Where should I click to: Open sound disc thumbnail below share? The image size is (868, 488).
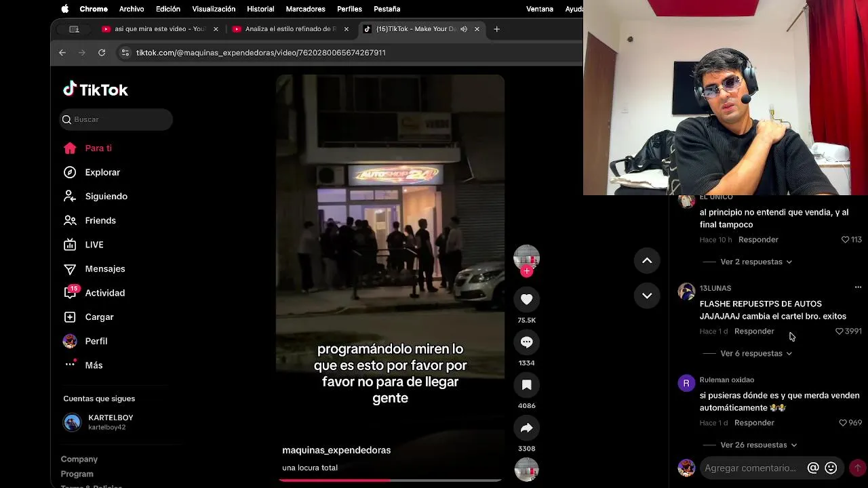click(x=526, y=470)
